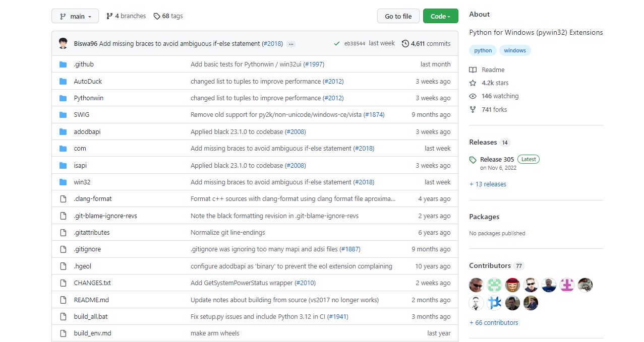Open commit history via 4,611 commits
644x342 pixels.
click(426, 44)
